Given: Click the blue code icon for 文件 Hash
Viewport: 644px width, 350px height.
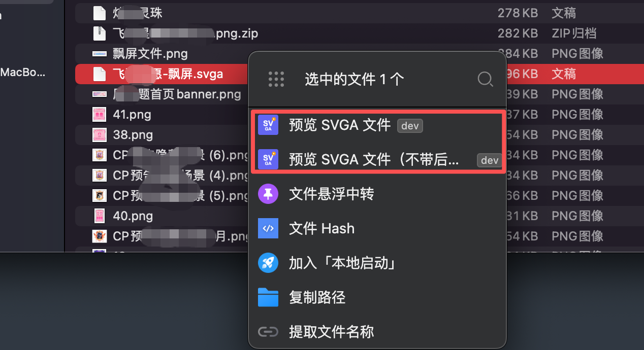Looking at the screenshot, I should pos(268,228).
